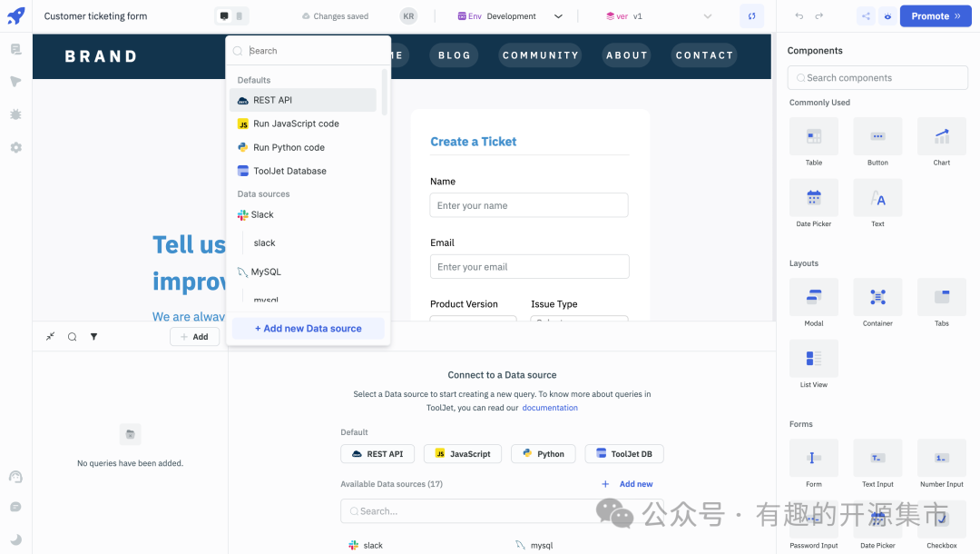Click the query filter funnel icon
Screen dimensions: 980x554
pyautogui.click(x=93, y=336)
